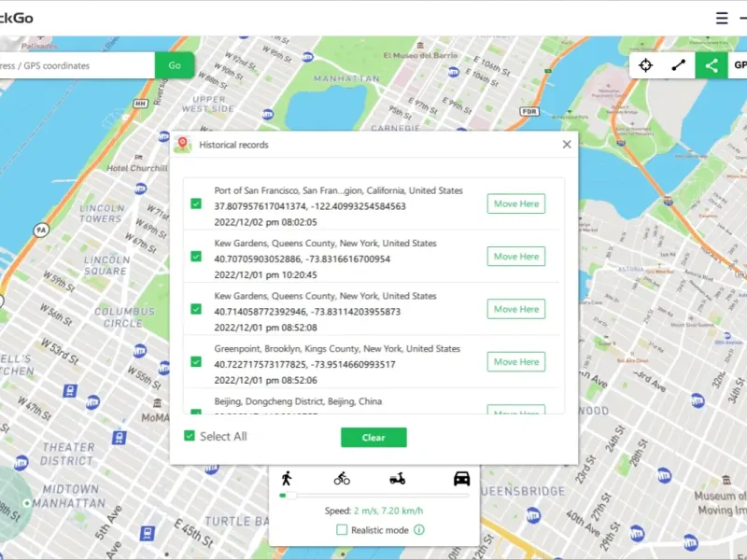747x560 pixels.
Task: Move Here for Kew Gardens 08:52:08
Action: [x=516, y=310]
